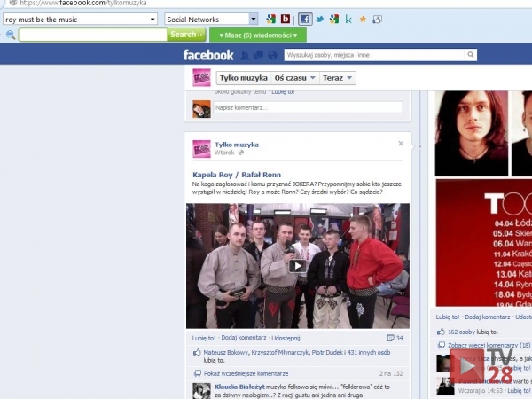
Task: Click Udostępnij under the video post
Action: 286,338
